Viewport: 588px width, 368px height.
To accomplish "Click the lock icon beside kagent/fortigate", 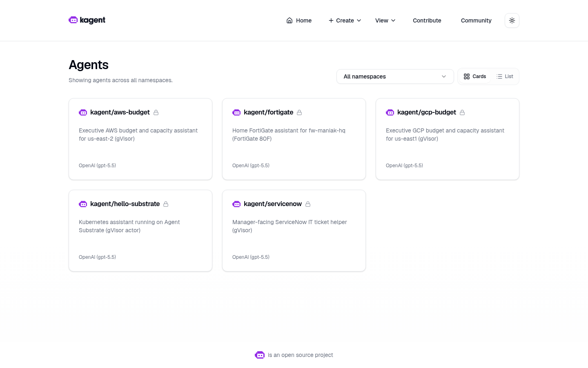I will coord(299,112).
